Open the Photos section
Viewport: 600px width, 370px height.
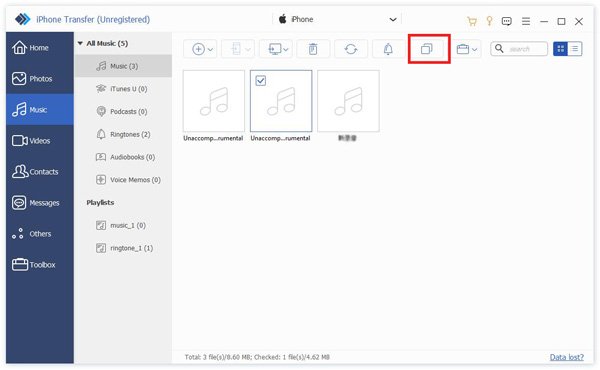[x=40, y=79]
